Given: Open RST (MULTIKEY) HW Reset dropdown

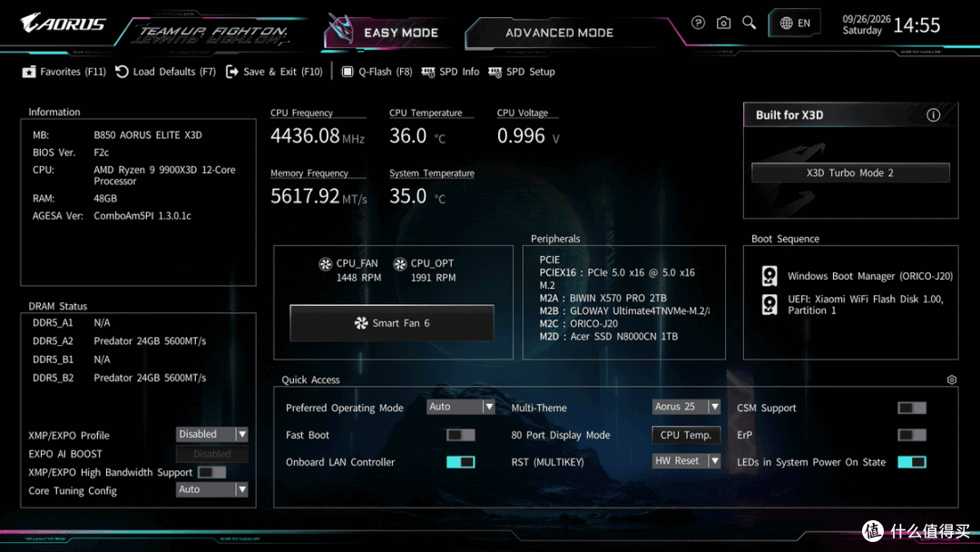Looking at the screenshot, I should (x=686, y=460).
